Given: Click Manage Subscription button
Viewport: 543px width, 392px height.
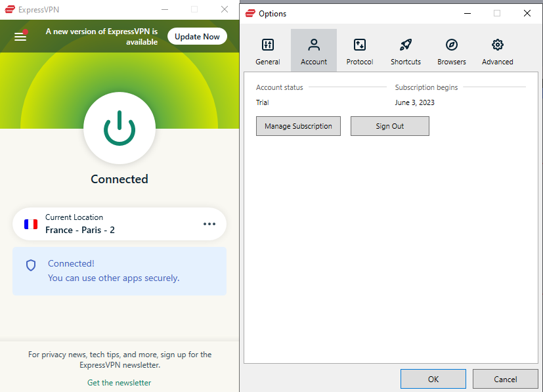Looking at the screenshot, I should tap(298, 126).
